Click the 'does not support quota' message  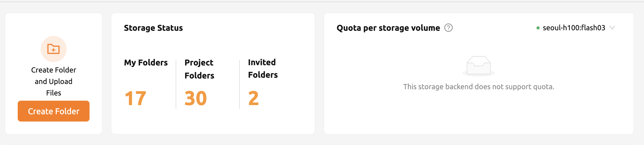478,87
